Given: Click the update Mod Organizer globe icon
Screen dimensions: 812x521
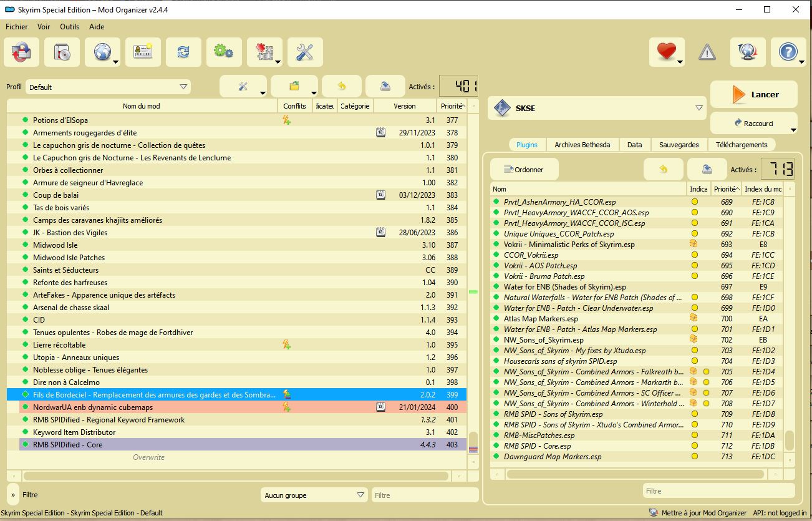Looking at the screenshot, I should click(x=748, y=52).
